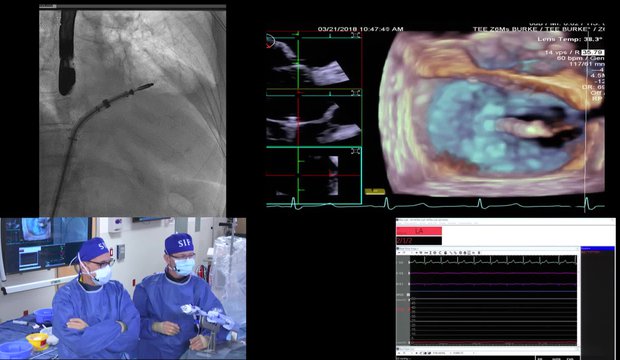Toggle the first ECG channel marker

point(409,263)
